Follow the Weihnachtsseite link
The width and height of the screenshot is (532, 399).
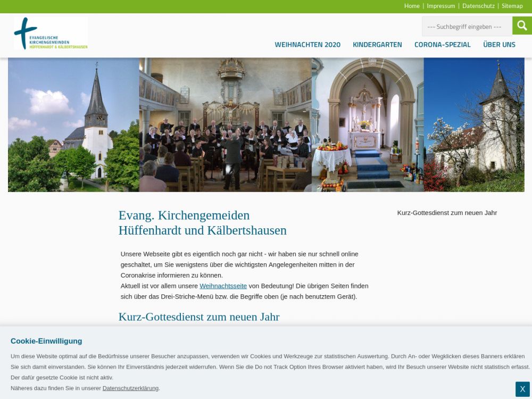click(x=223, y=286)
